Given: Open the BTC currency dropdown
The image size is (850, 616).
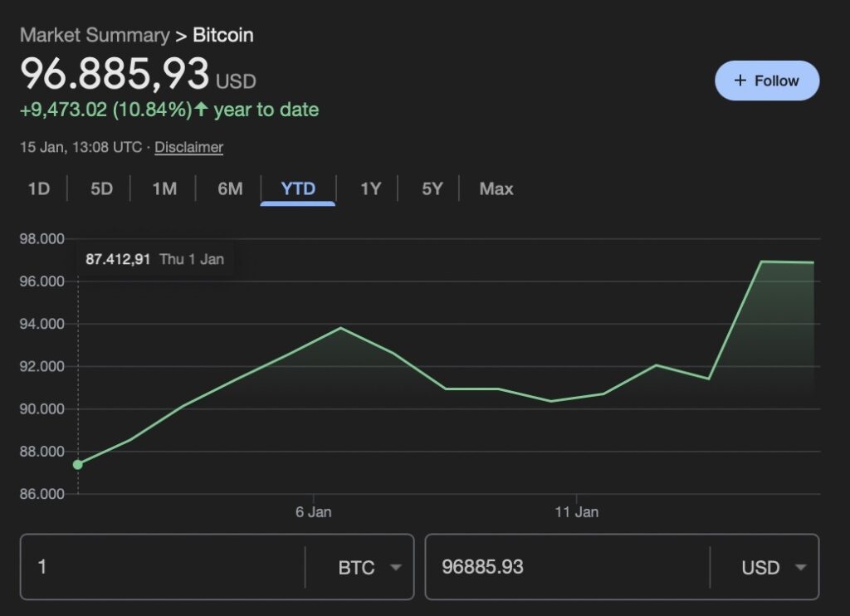Looking at the screenshot, I should (x=371, y=567).
